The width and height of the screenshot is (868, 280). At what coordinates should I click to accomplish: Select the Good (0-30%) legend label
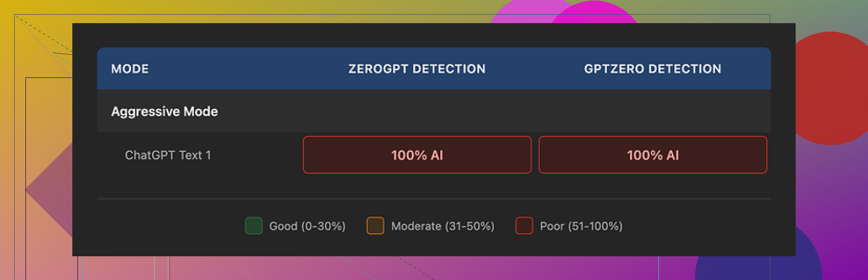pyautogui.click(x=307, y=226)
